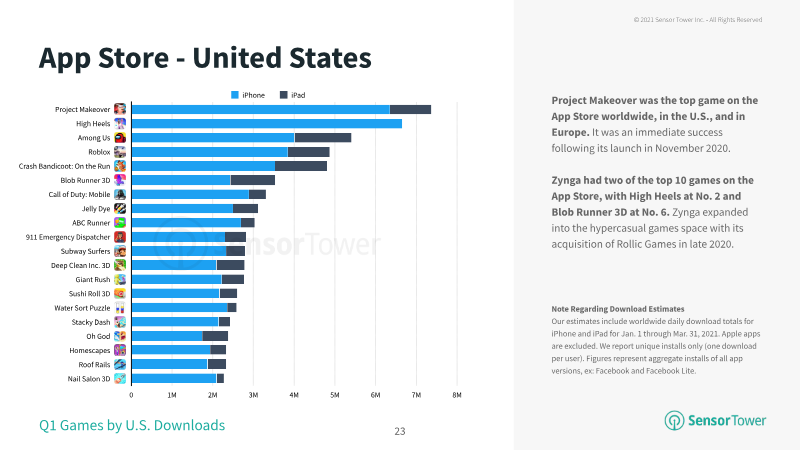This screenshot has width=800, height=450.
Task: Toggle the iPhone legend color swatch
Action: pos(235,95)
